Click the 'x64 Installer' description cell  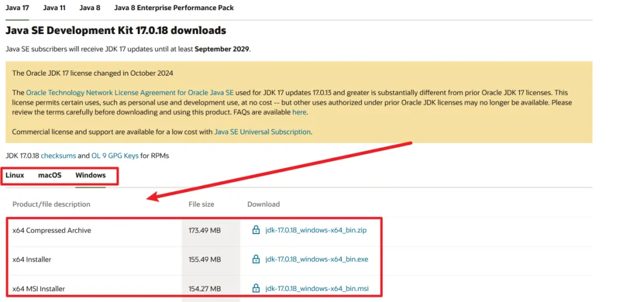tap(32, 259)
